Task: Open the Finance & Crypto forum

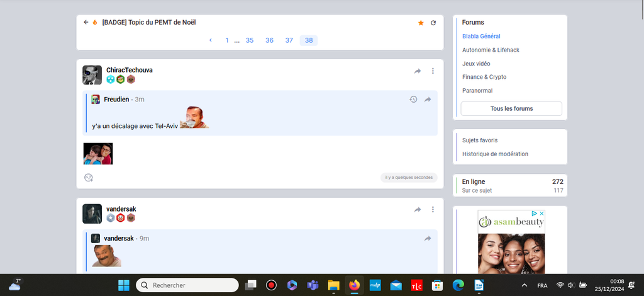Action: pyautogui.click(x=484, y=77)
